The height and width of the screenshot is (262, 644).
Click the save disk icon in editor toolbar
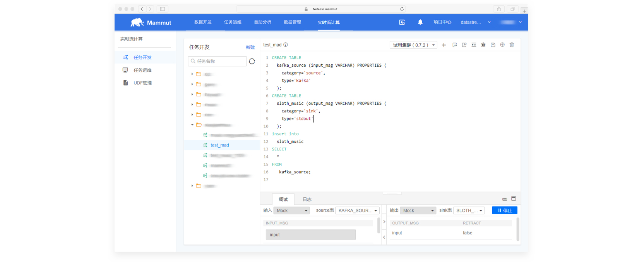(493, 45)
